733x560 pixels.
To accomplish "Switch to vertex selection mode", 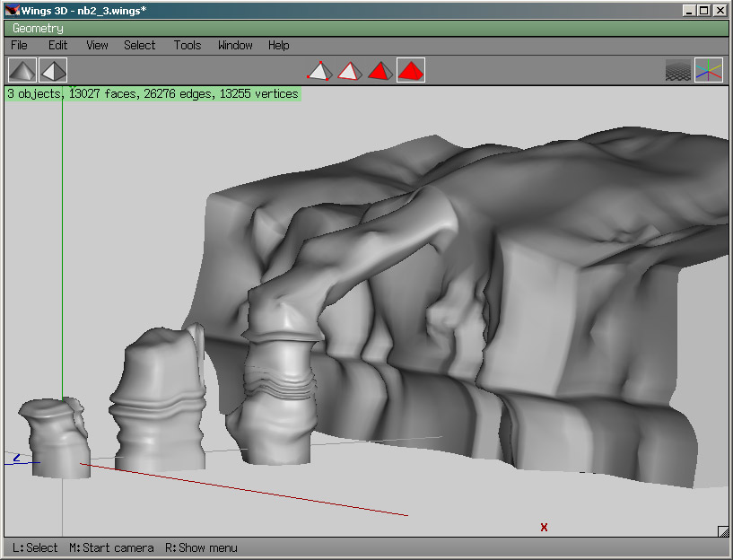I will (319, 70).
